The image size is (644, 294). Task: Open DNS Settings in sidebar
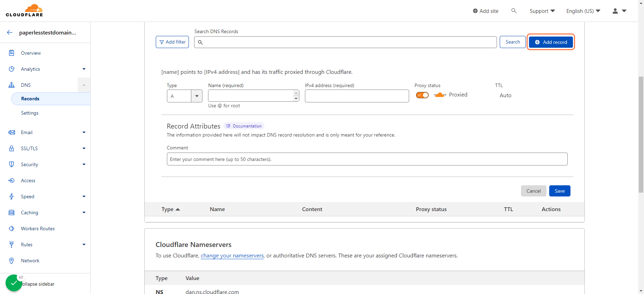tap(30, 113)
